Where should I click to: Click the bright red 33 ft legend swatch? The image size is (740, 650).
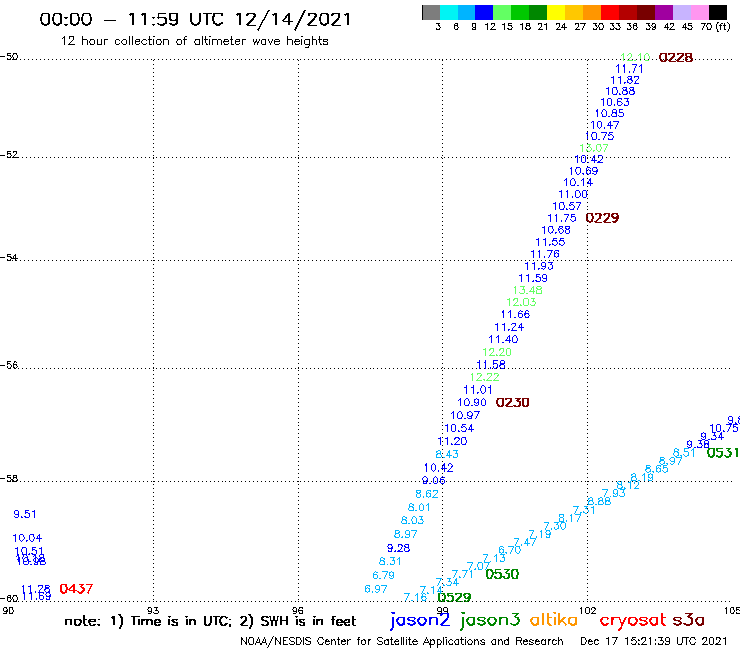610,12
